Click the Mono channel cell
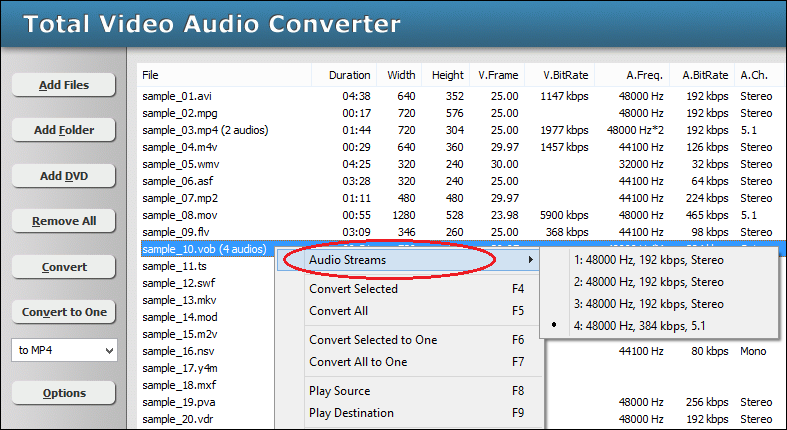Screen dimensions: 787x430 pyautogui.click(x=753, y=351)
